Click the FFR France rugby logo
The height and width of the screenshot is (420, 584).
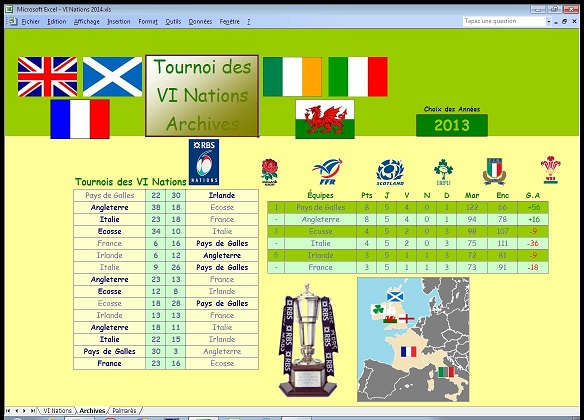point(327,172)
